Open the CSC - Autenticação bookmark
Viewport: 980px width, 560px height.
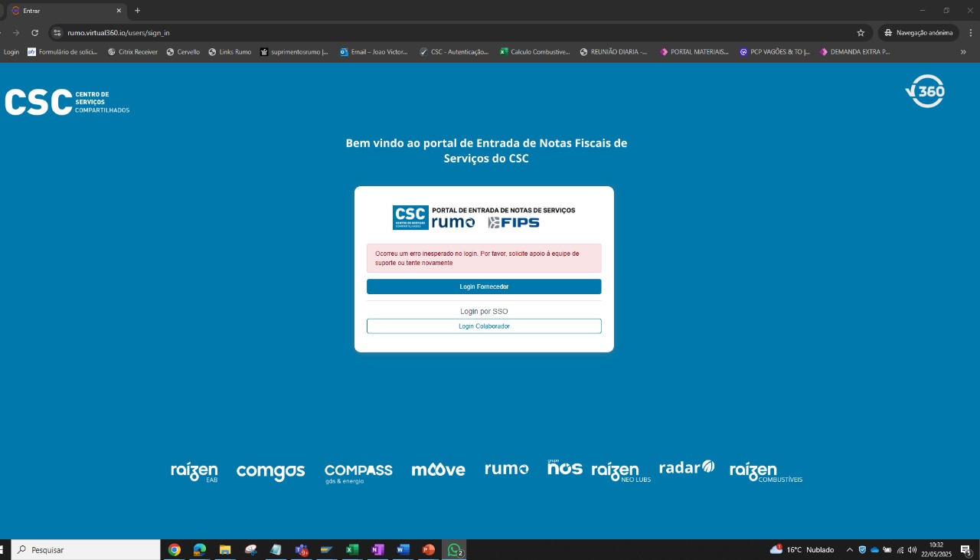tap(454, 52)
